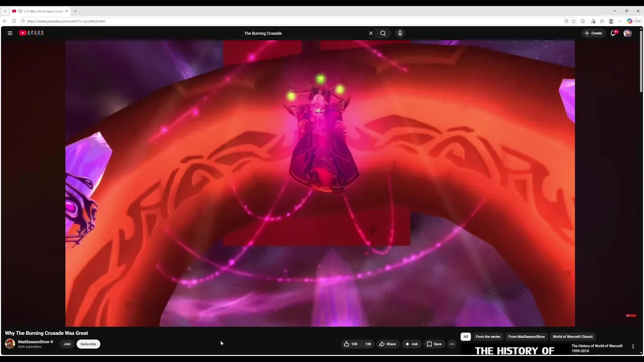The height and width of the screenshot is (362, 644).
Task: Run search with magnifier button
Action: tap(383, 33)
